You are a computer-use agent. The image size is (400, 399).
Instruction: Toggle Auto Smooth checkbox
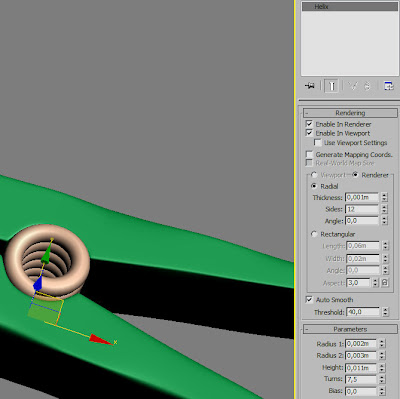309,299
